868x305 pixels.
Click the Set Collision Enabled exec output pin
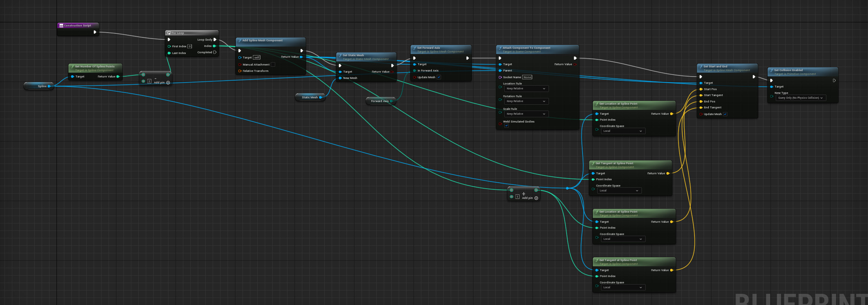834,80
